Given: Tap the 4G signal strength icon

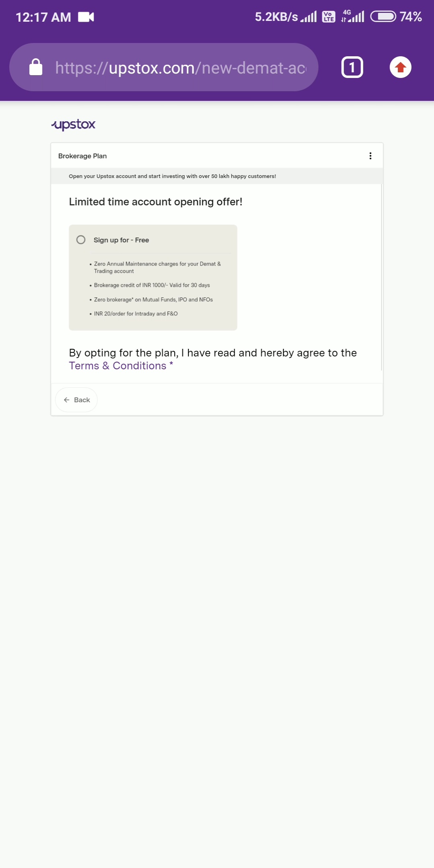Looking at the screenshot, I should point(353,16).
